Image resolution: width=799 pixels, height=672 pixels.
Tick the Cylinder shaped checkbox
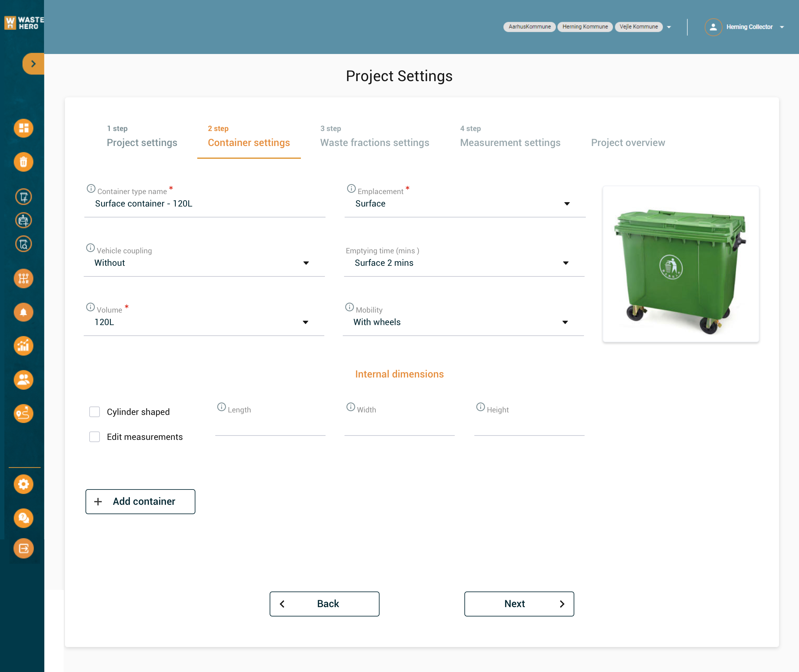[x=95, y=412]
